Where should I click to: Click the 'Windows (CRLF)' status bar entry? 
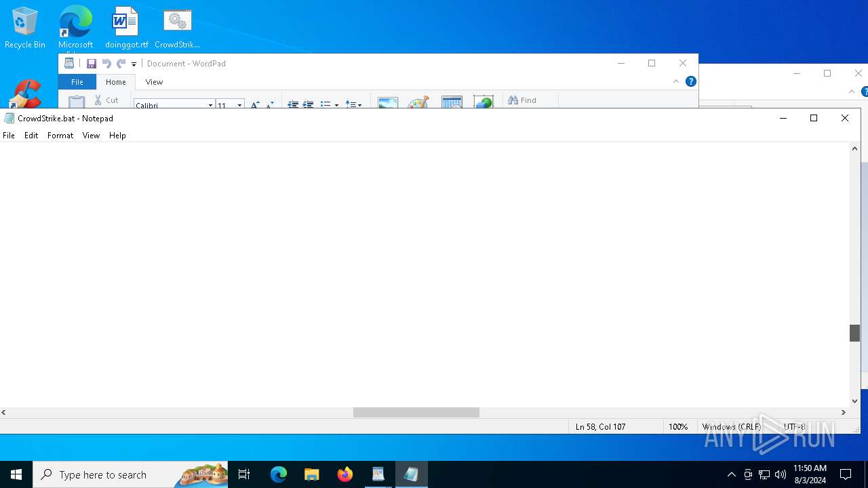[x=732, y=427]
